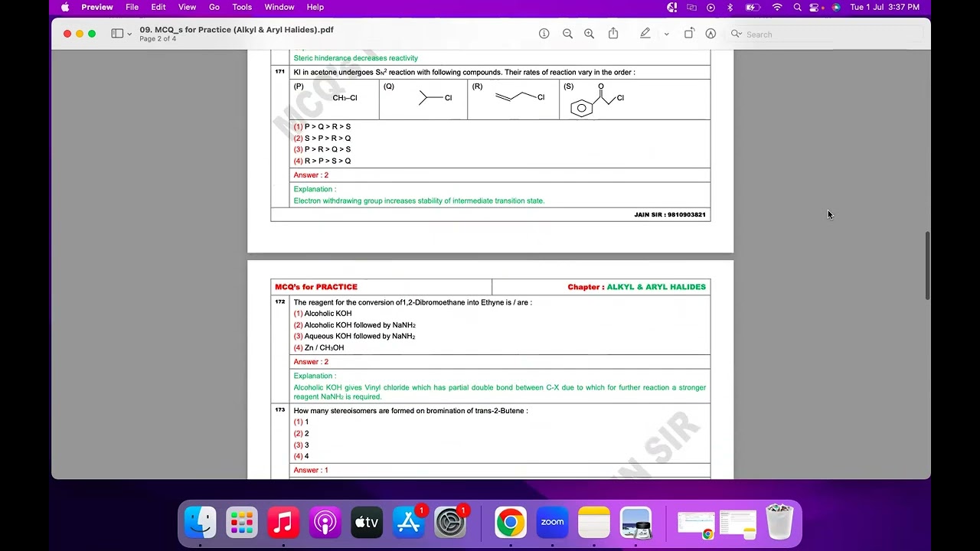Zoom in the PDF page
This screenshot has height=551, width=980.
[x=589, y=34]
